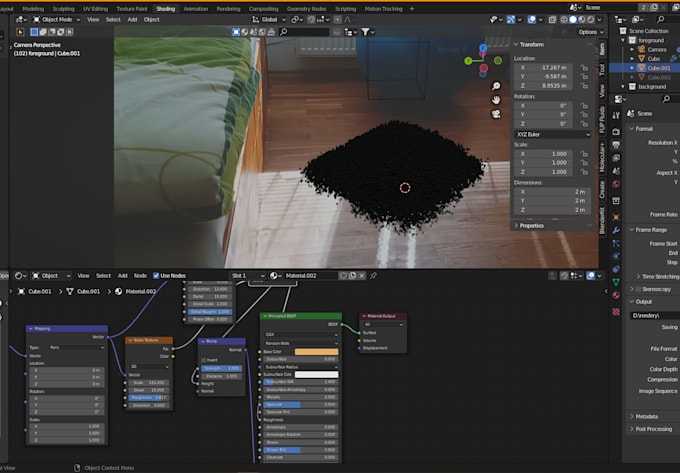680x473 pixels.
Task: Open the Global transform orientation dropdown
Action: [x=269, y=20]
